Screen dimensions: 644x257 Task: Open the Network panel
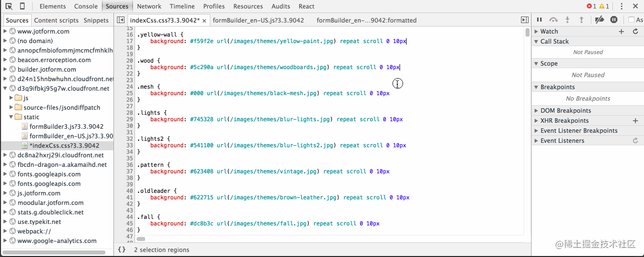149,7
